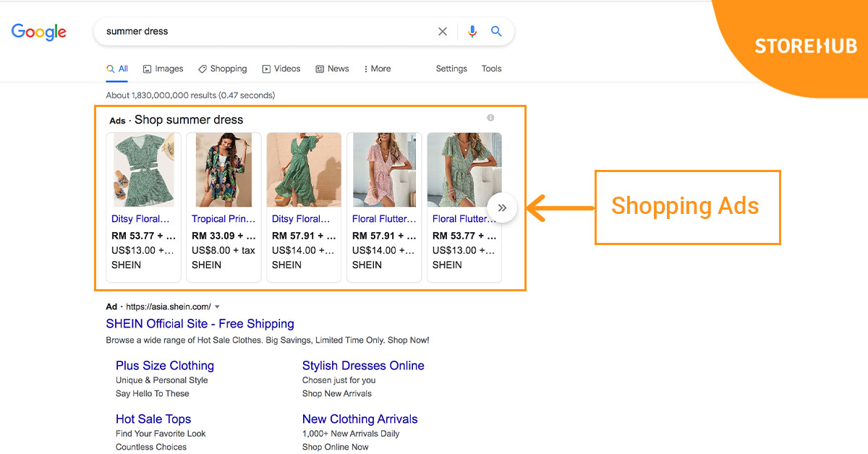Select the All results tab
This screenshot has height=454, width=868.
tap(117, 69)
